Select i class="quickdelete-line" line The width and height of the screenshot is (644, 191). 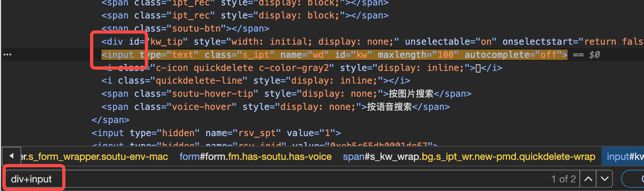click(256, 80)
